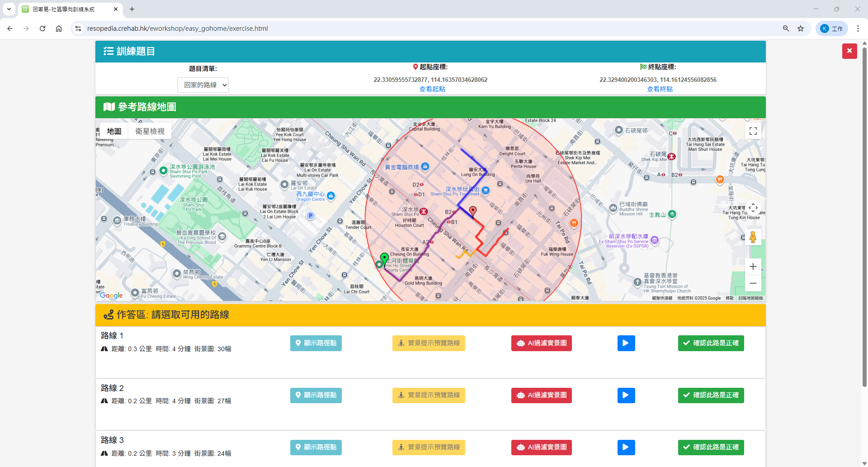This screenshot has height=467, width=868.
Task: Play route 1 with blue play button
Action: coord(626,343)
